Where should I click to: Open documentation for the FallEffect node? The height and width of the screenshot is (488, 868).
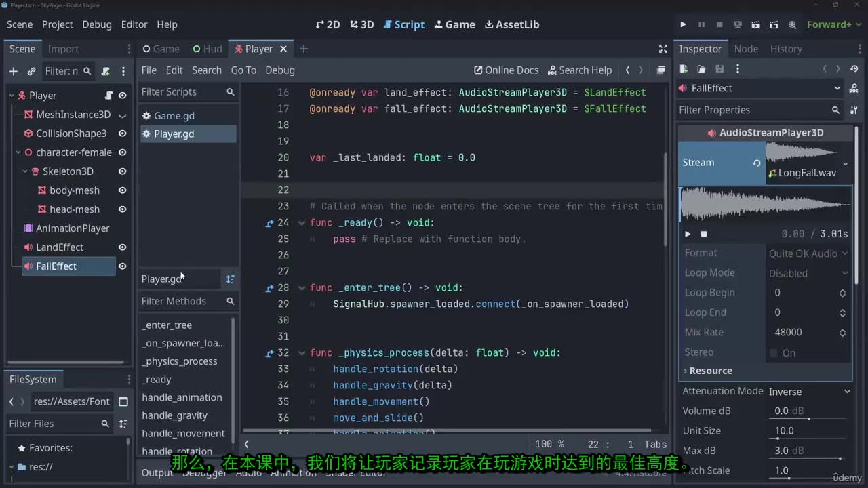tap(854, 88)
